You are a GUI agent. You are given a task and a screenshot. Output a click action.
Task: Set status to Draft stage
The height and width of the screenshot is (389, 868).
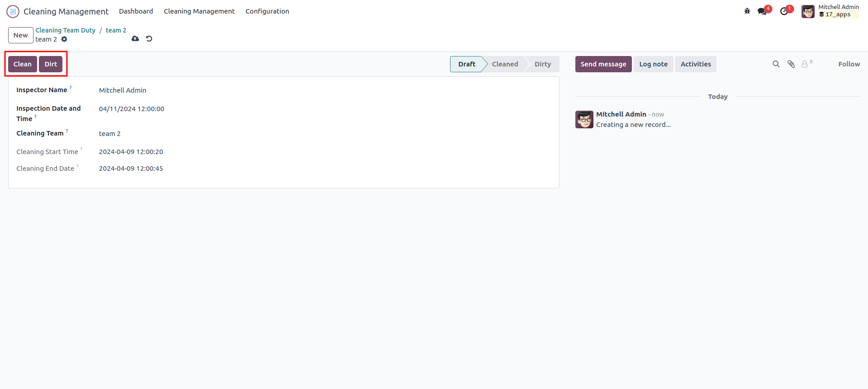(x=466, y=64)
